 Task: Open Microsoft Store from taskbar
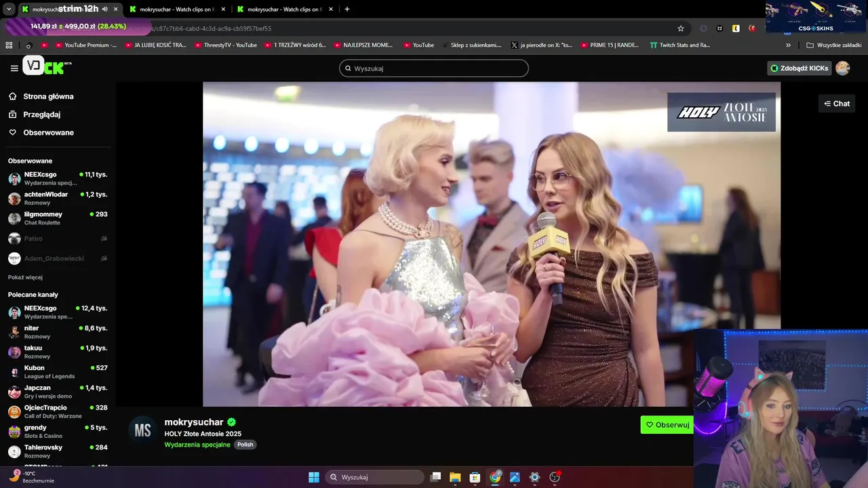(x=475, y=477)
